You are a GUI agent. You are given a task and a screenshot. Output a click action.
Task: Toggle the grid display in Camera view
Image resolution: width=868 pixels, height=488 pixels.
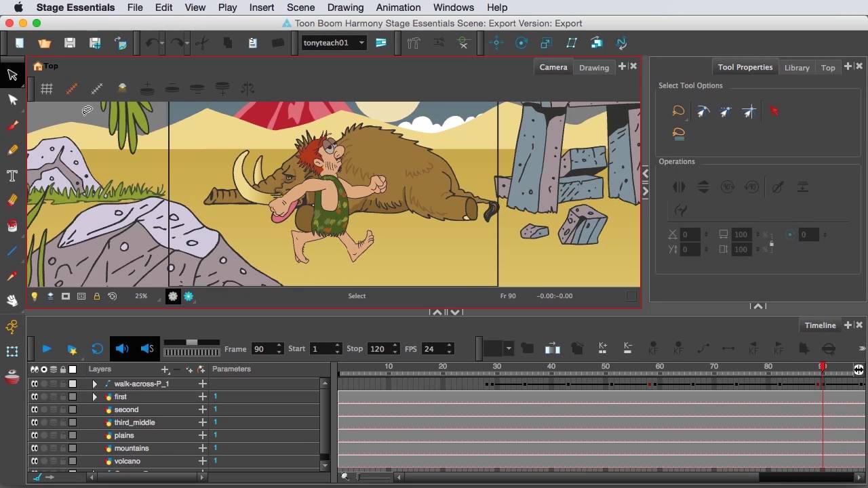[47, 88]
